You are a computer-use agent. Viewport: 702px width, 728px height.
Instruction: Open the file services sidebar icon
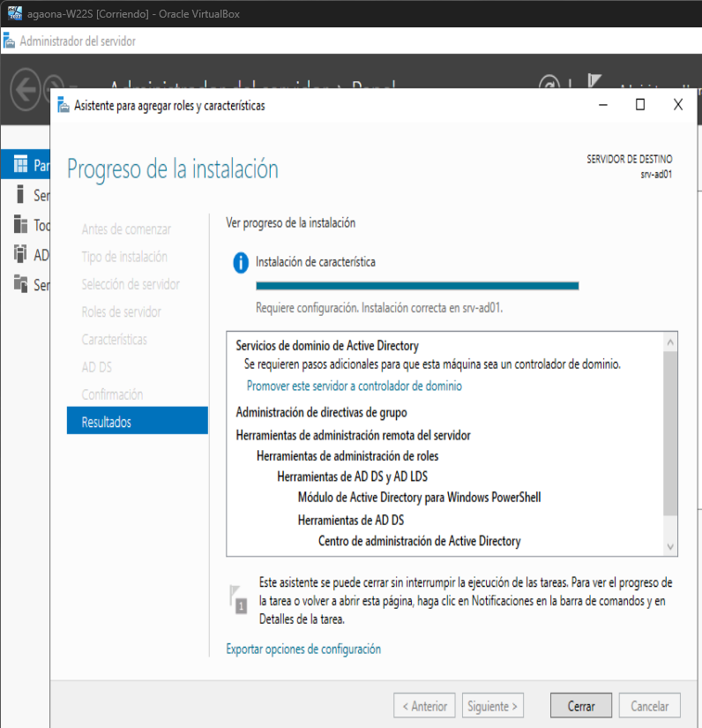click(21, 284)
